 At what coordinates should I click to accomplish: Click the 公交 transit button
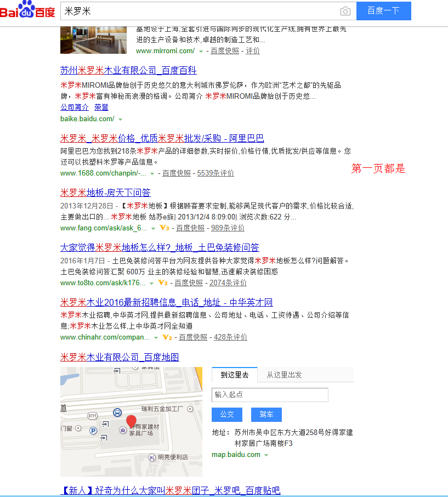[x=226, y=415]
